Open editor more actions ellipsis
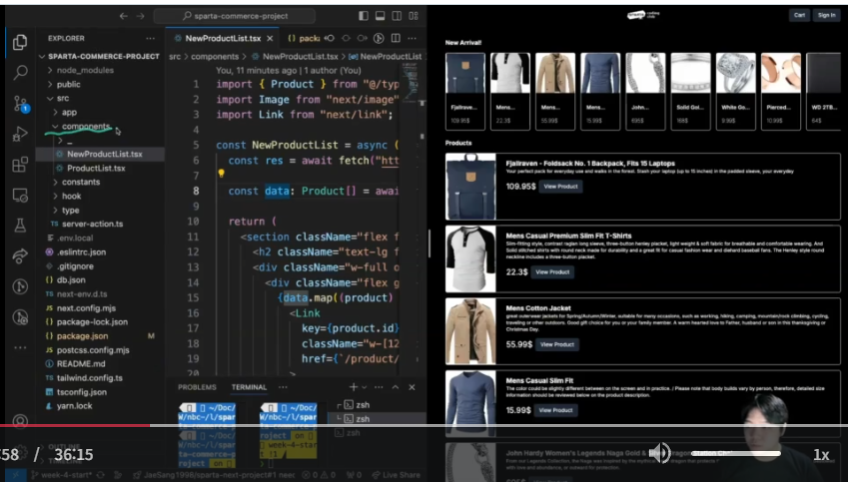This screenshot has width=848, height=482. point(412,38)
